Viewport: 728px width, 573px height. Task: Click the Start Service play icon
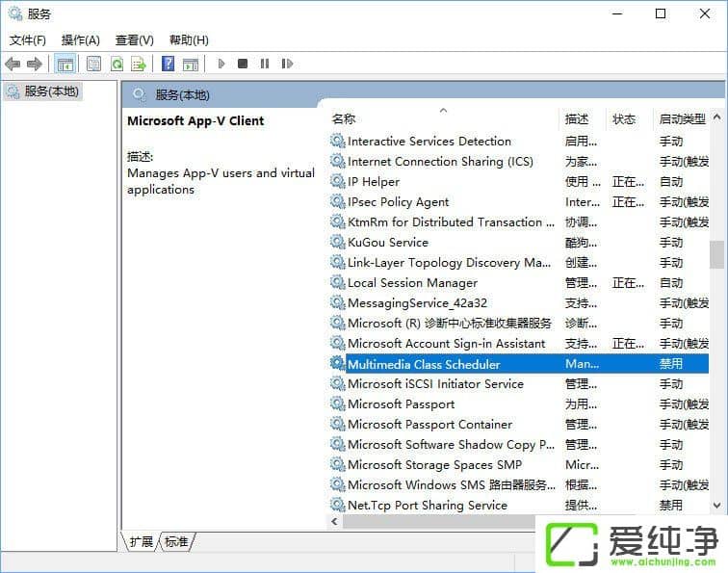[221, 64]
